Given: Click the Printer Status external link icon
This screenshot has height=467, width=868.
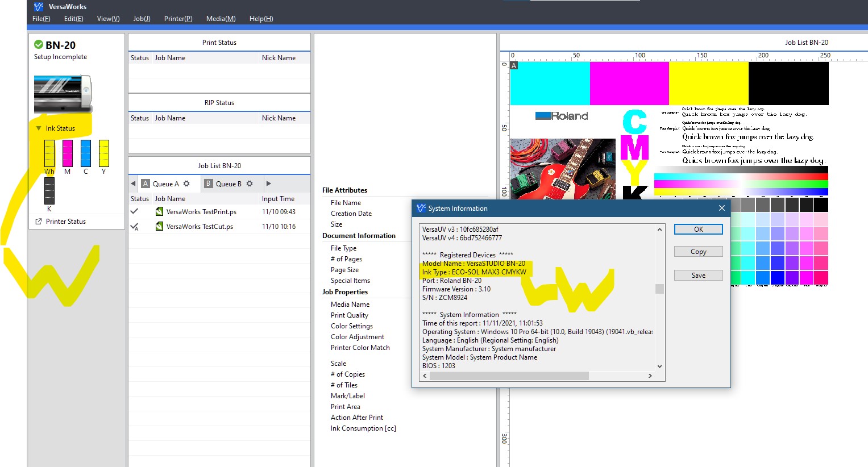Looking at the screenshot, I should tap(39, 222).
